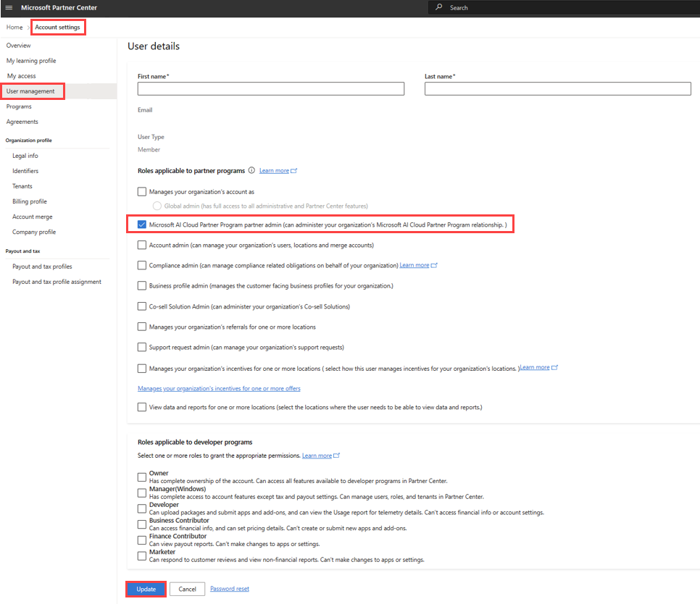Viewport: 700px width, 604px height.
Task: Uncheck Microsoft AI Cloud Partner Program partner admin
Action: (142, 224)
